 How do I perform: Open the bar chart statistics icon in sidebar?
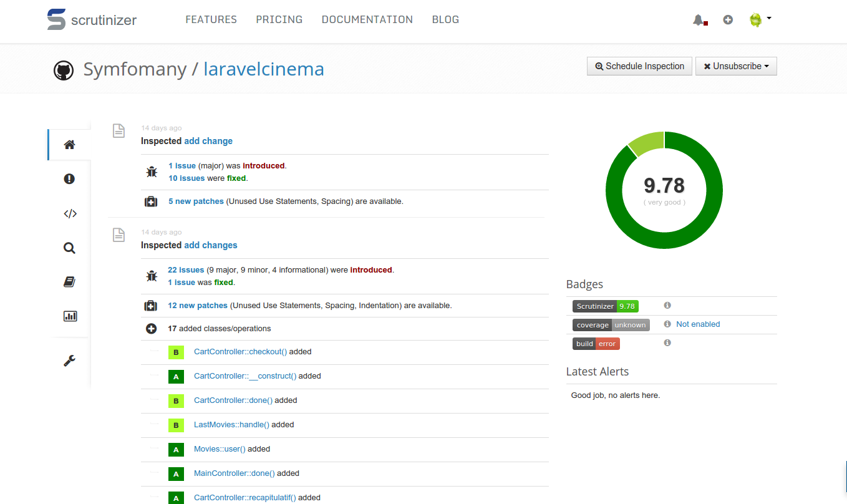click(70, 316)
